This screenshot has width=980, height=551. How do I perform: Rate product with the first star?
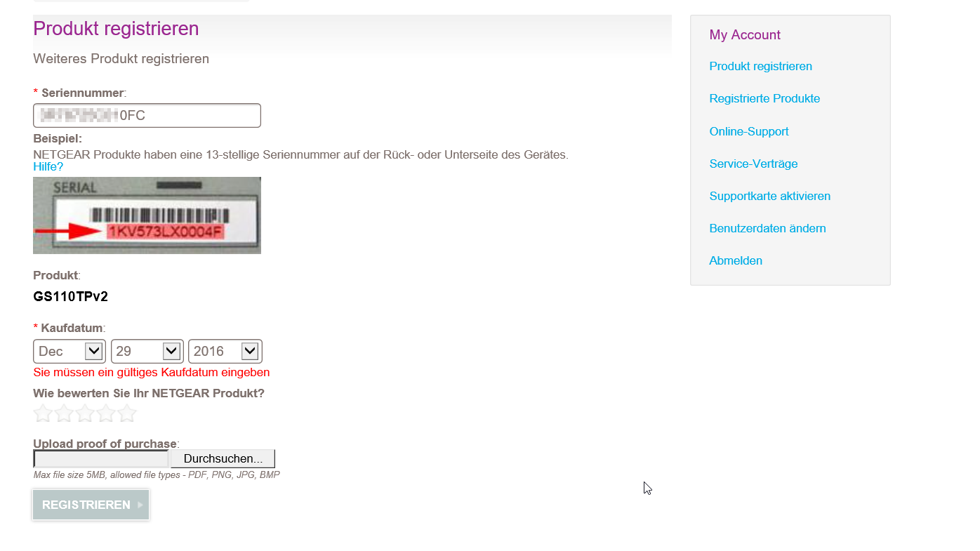click(x=44, y=413)
